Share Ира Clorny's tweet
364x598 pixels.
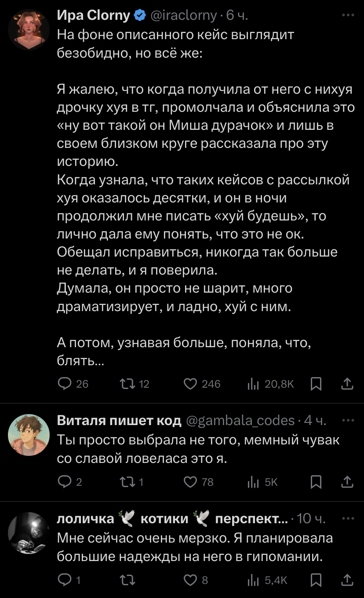[347, 384]
